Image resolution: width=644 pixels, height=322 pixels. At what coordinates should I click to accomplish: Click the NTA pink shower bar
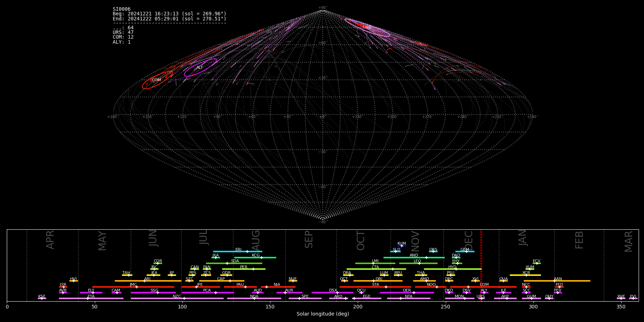tap(409, 298)
